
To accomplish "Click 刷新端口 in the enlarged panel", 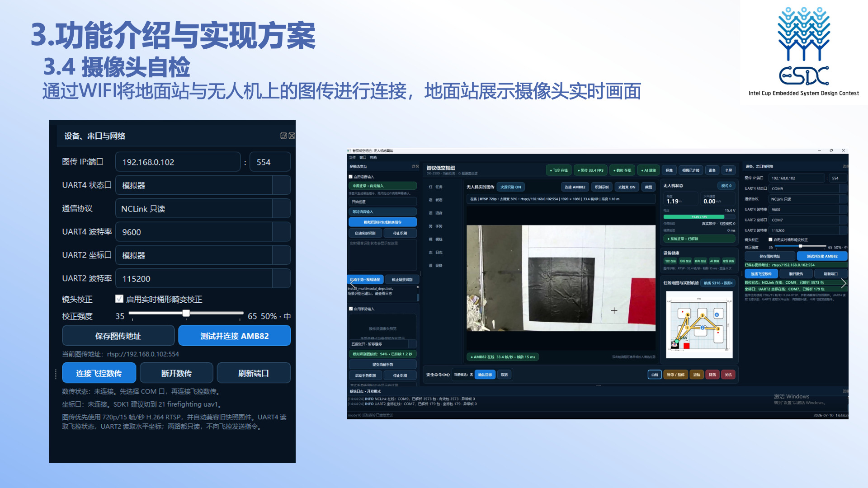I will [x=254, y=373].
